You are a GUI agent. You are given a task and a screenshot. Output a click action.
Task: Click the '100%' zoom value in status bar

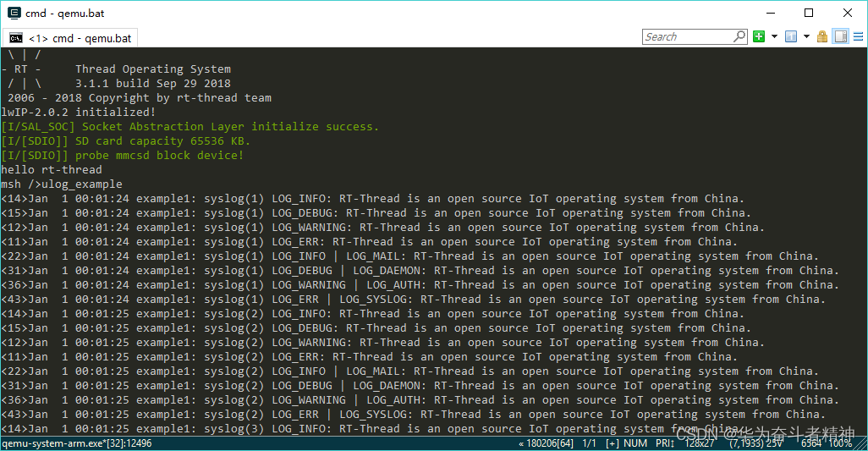click(841, 443)
